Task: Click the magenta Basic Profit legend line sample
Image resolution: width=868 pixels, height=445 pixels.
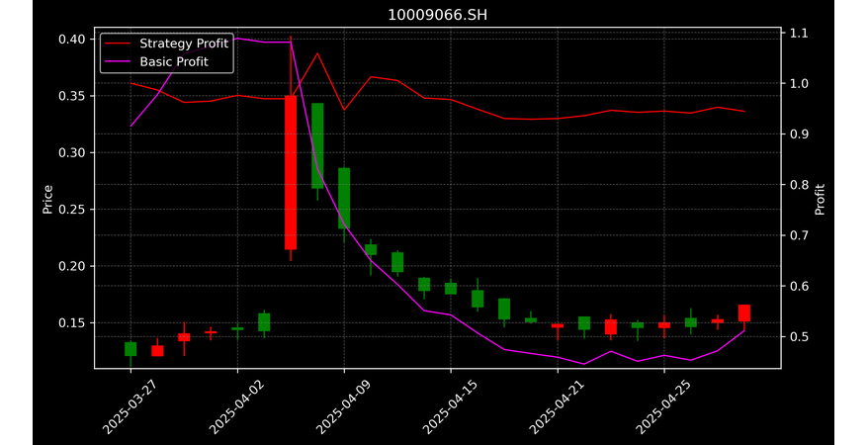Action: point(118,62)
